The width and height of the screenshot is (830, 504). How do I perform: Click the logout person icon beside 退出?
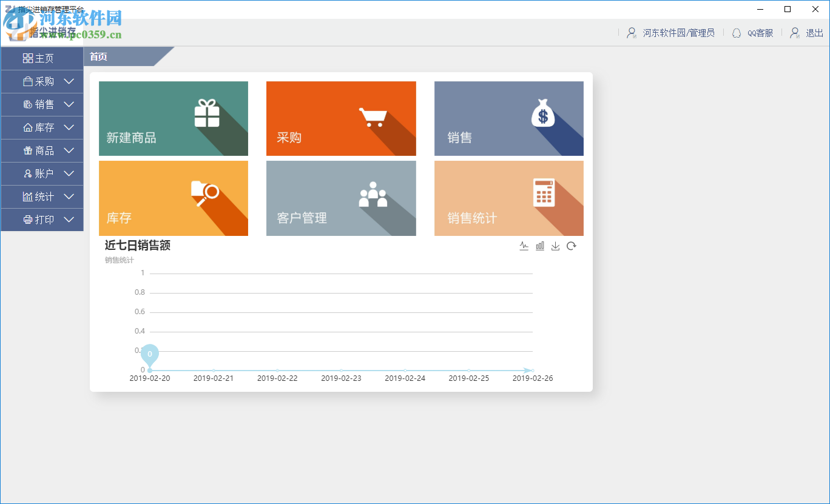tap(795, 33)
